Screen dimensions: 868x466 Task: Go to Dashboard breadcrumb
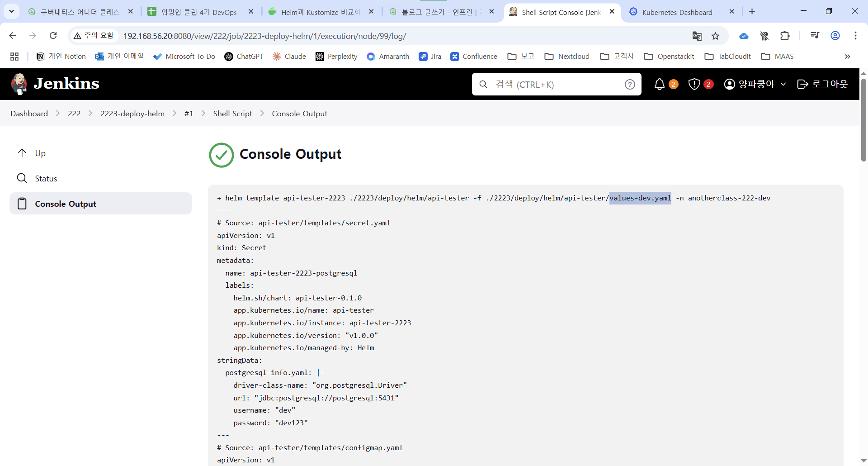coord(29,114)
